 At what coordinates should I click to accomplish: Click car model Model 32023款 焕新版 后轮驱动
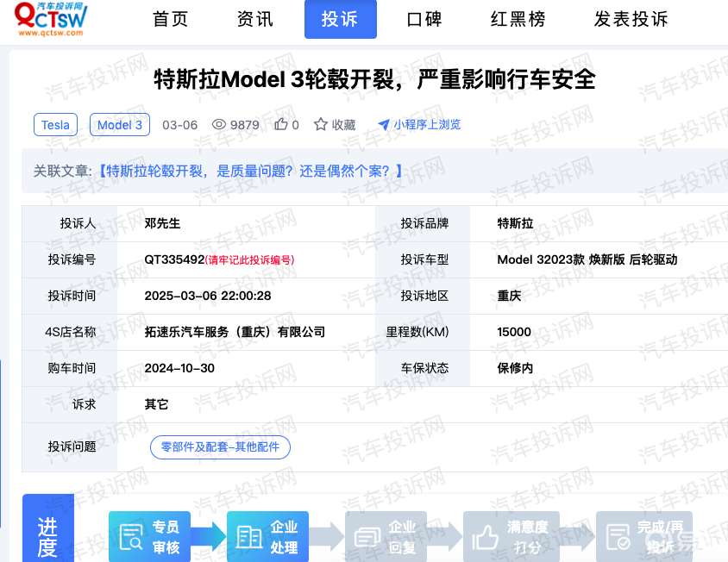click(587, 259)
